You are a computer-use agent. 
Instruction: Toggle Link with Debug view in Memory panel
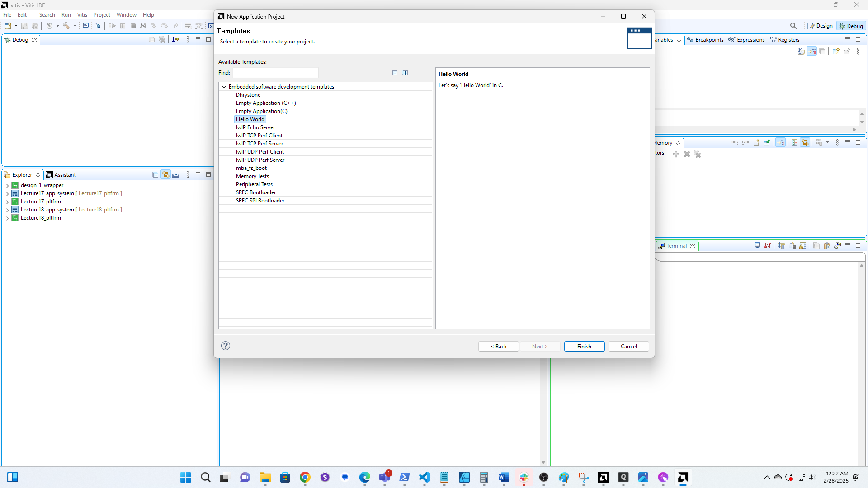point(781,142)
